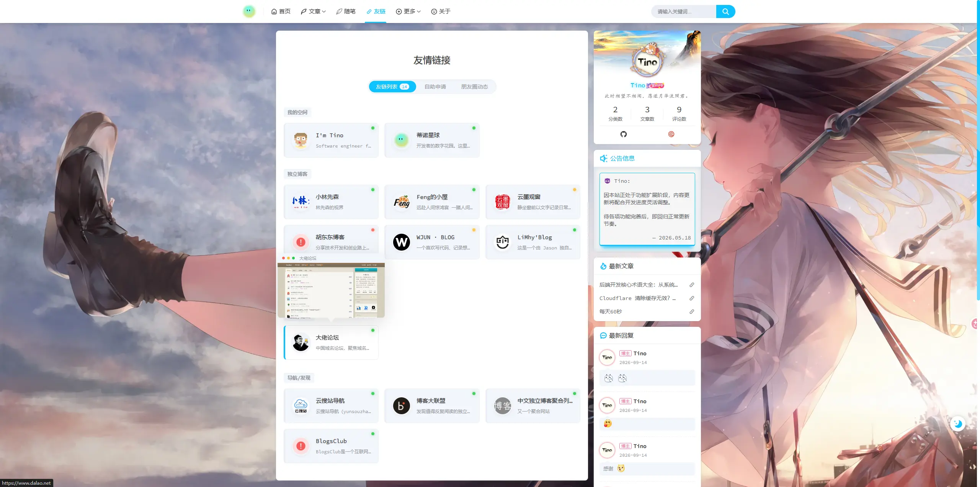Switch to the 朋友圈动态 tab
This screenshot has height=487, width=980.
[x=474, y=87]
